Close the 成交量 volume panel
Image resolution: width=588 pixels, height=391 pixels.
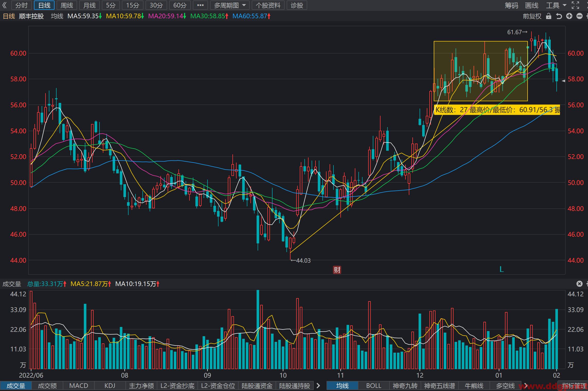coord(579,284)
